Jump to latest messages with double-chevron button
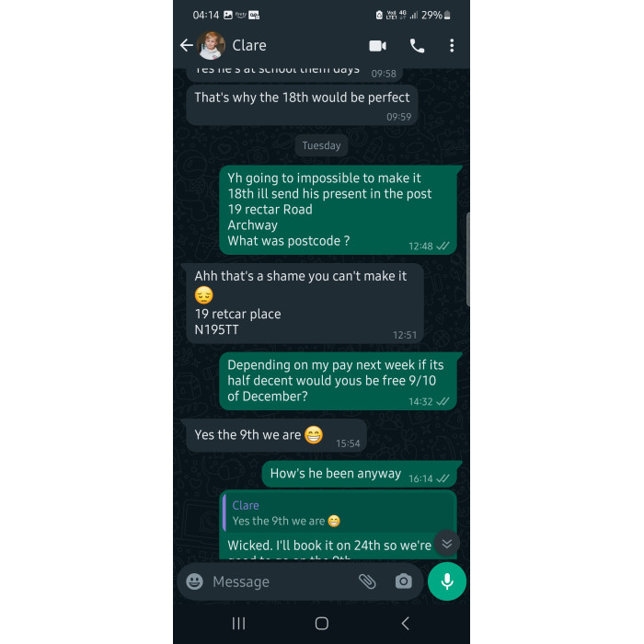The height and width of the screenshot is (644, 644). tap(447, 544)
